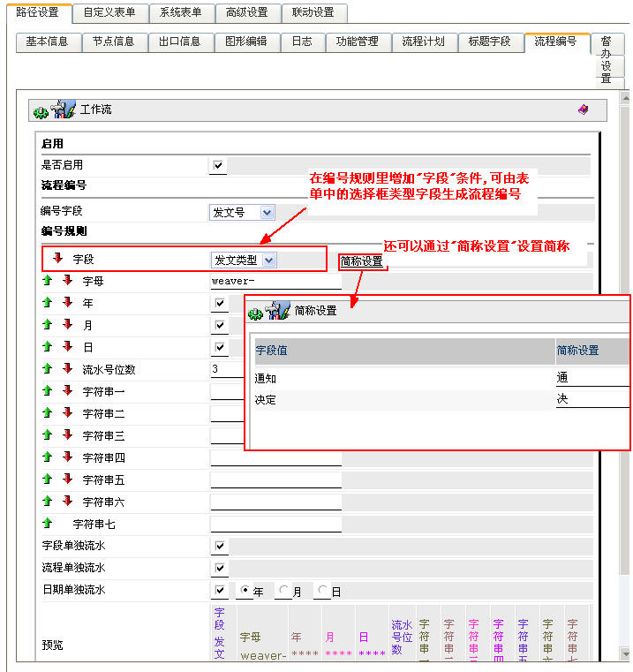Viewport: 633px width, 672px height.
Task: Open 出口信息 sub-tab
Action: (x=179, y=42)
